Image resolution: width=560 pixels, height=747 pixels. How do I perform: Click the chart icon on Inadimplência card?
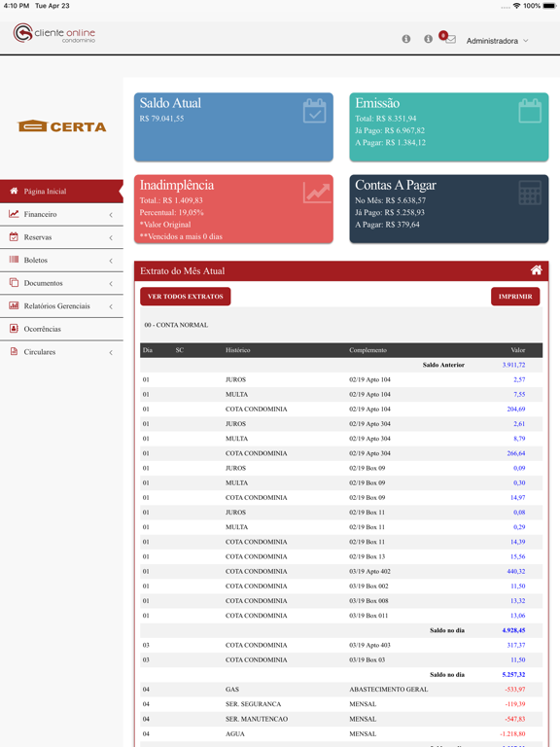coord(317,193)
